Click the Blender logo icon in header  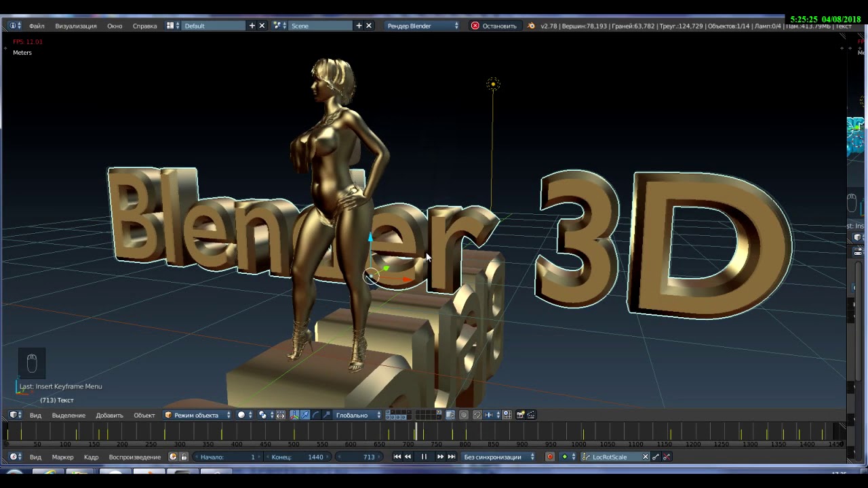531,26
